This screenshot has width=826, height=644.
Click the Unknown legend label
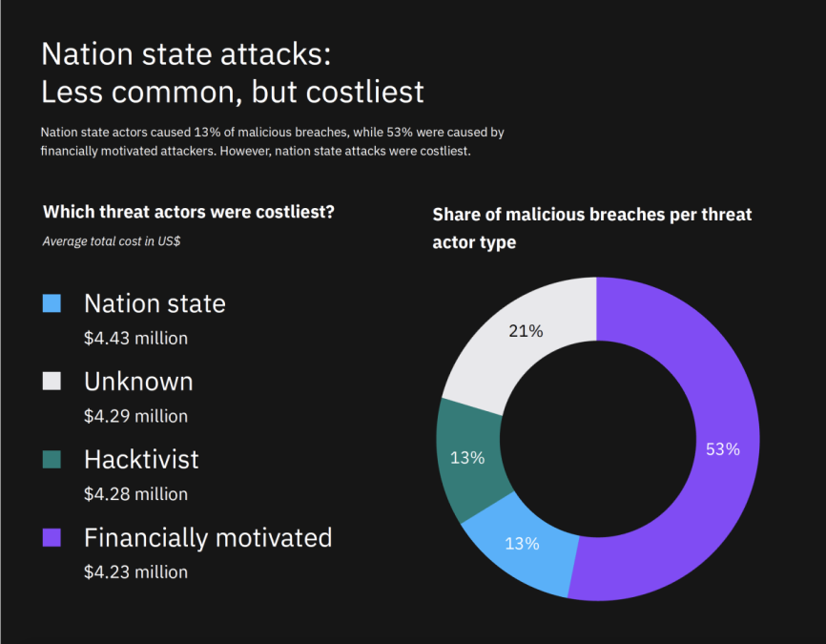pos(138,382)
